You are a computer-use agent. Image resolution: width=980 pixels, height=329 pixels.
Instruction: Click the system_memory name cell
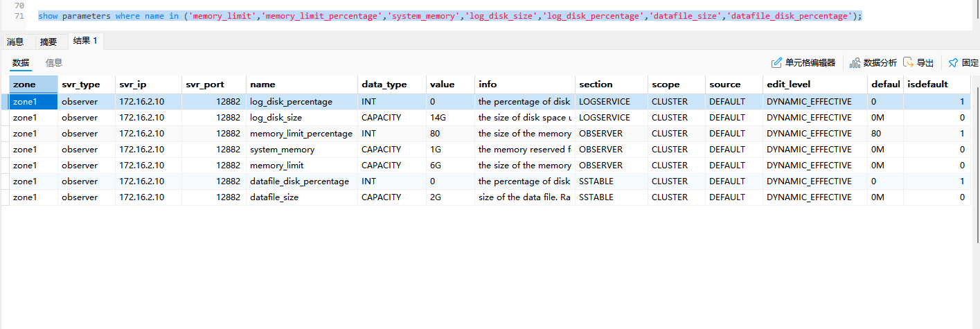tap(282, 150)
